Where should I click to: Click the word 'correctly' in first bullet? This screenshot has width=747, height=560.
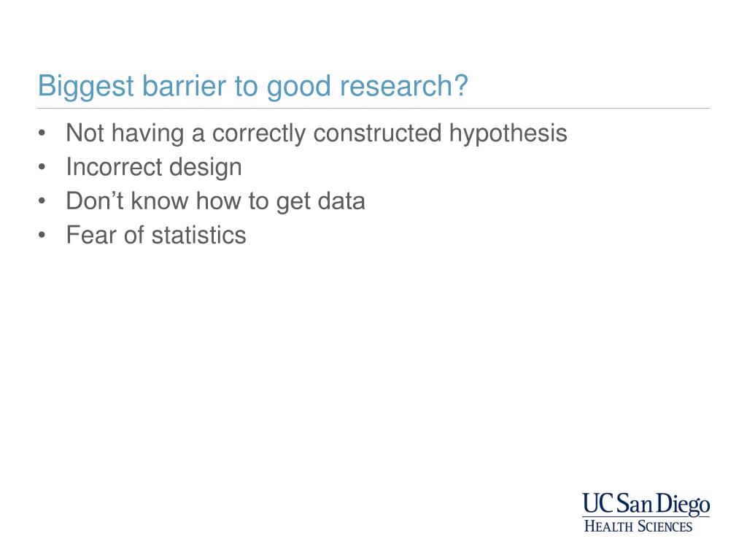(x=259, y=134)
